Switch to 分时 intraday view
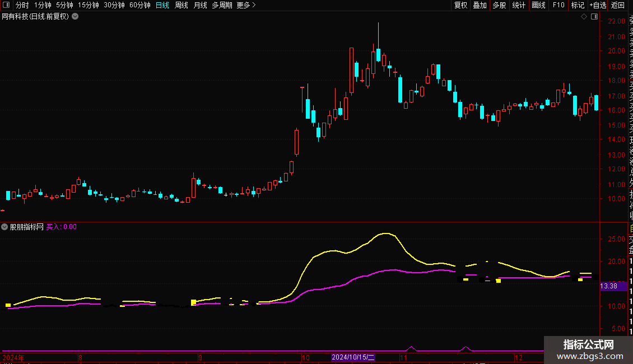The height and width of the screenshot is (364, 633). [22, 5]
